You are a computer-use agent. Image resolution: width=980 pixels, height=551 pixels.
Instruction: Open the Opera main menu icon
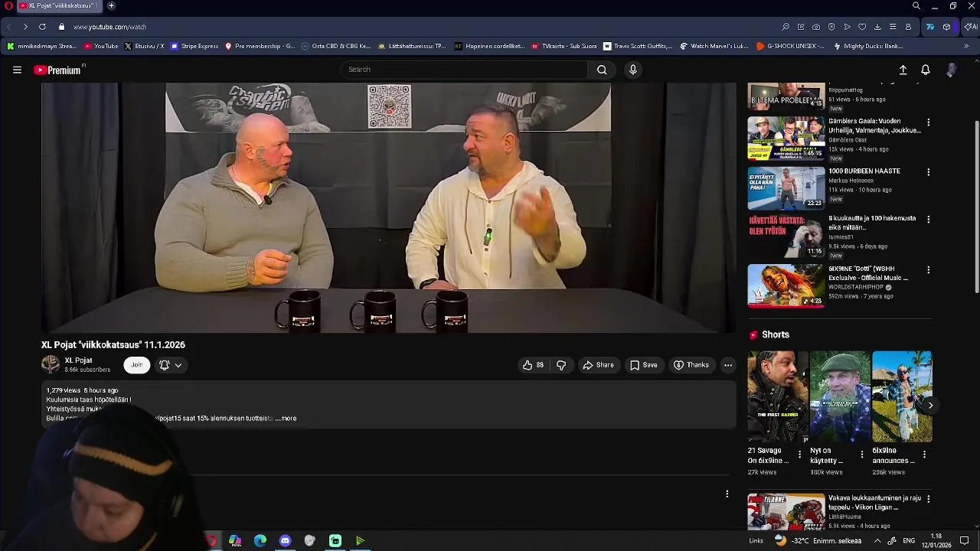tap(7, 5)
